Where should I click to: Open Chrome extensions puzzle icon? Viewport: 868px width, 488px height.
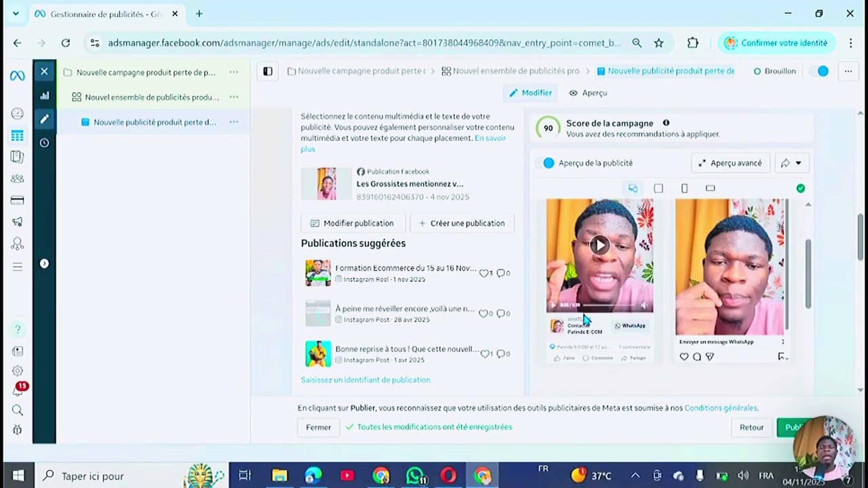692,43
